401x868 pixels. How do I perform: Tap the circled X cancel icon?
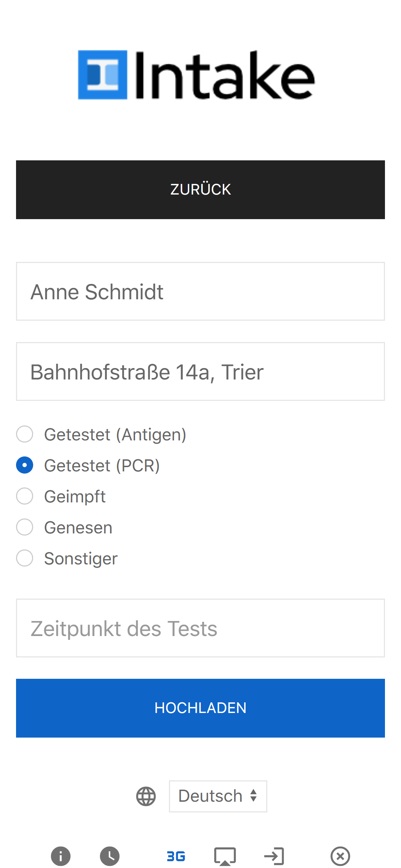click(x=340, y=856)
